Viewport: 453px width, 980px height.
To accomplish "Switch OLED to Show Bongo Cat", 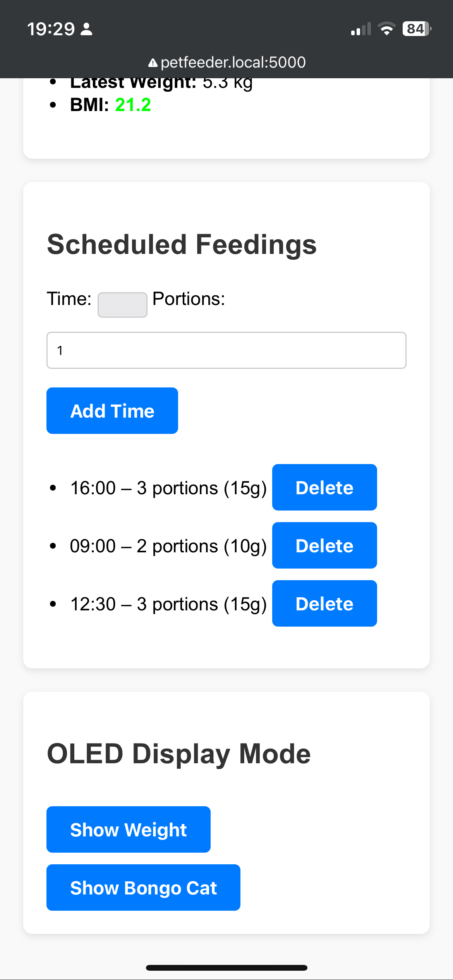I will 143,887.
